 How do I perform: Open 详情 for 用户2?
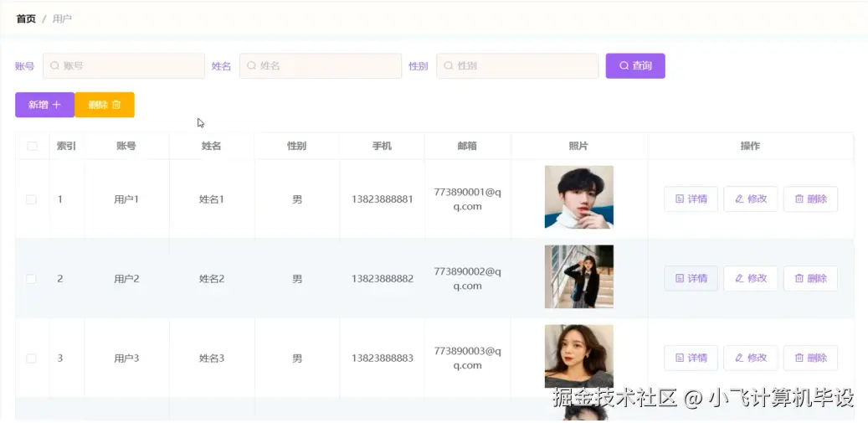coord(691,278)
